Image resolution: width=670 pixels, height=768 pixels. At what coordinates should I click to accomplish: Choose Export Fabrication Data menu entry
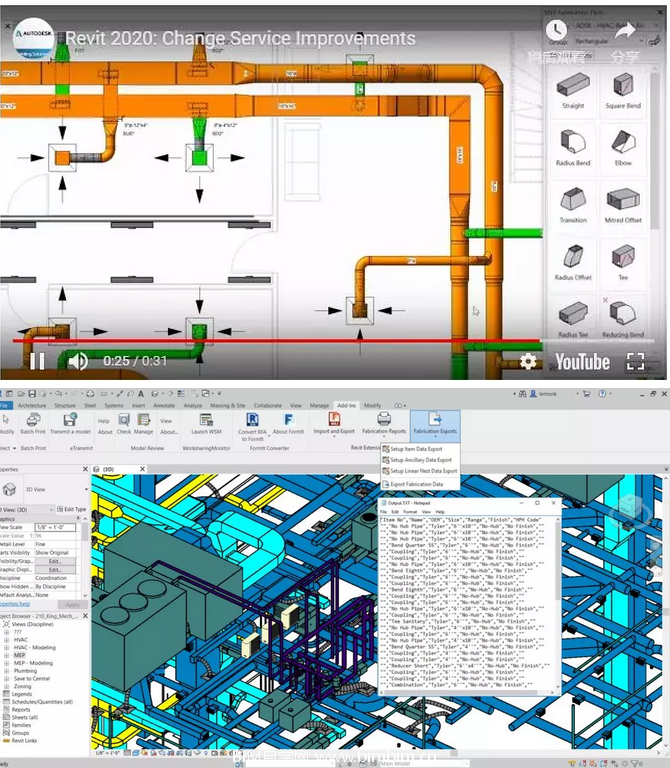pyautogui.click(x=420, y=484)
